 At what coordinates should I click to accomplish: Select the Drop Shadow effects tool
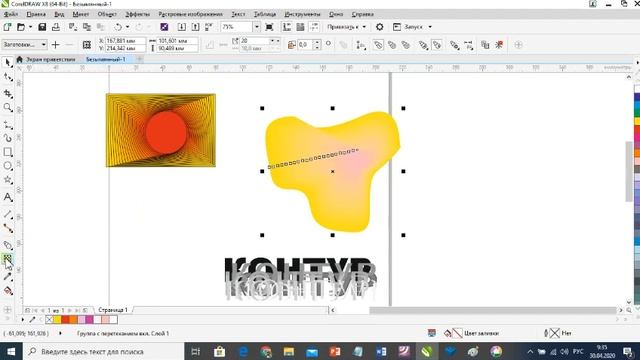point(8,245)
